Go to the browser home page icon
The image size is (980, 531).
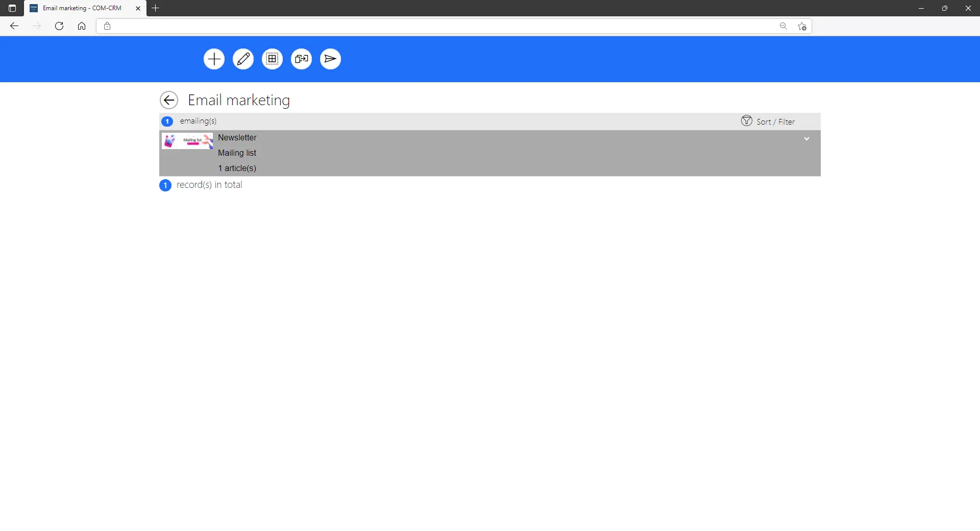click(82, 26)
